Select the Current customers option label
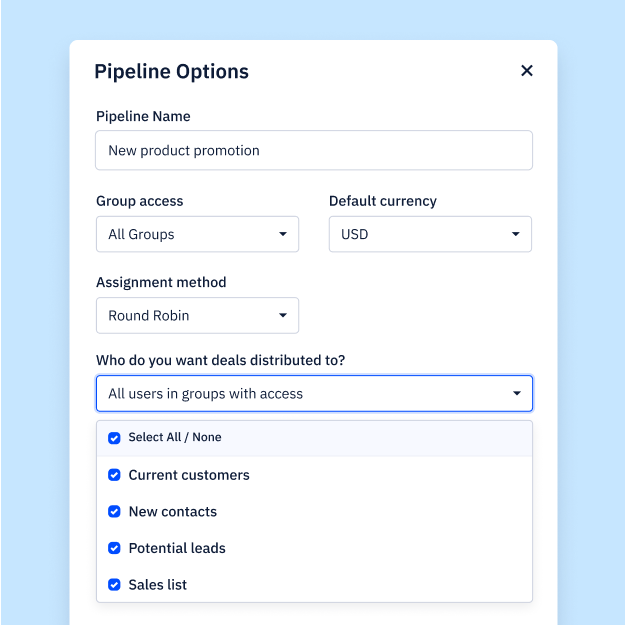The width and height of the screenshot is (625, 625). pos(189,475)
